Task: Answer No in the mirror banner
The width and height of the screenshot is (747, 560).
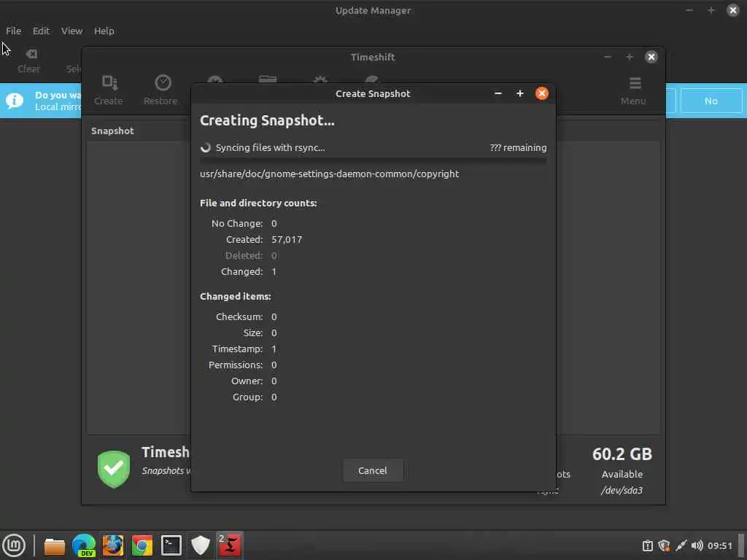Action: pos(711,101)
